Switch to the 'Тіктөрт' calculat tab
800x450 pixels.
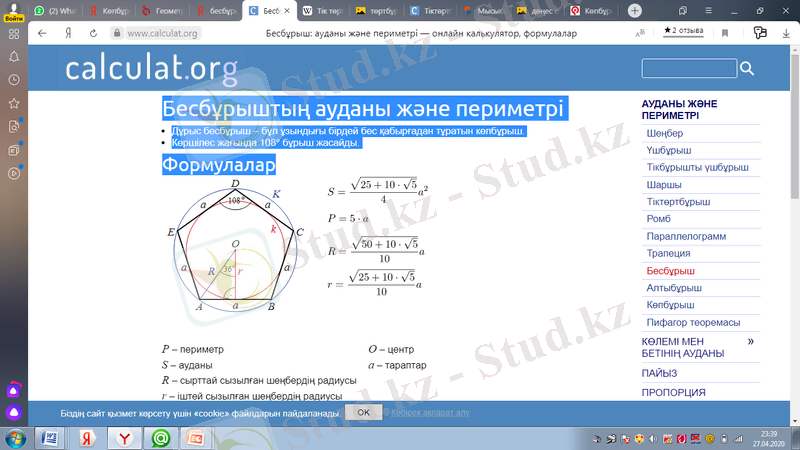430,10
